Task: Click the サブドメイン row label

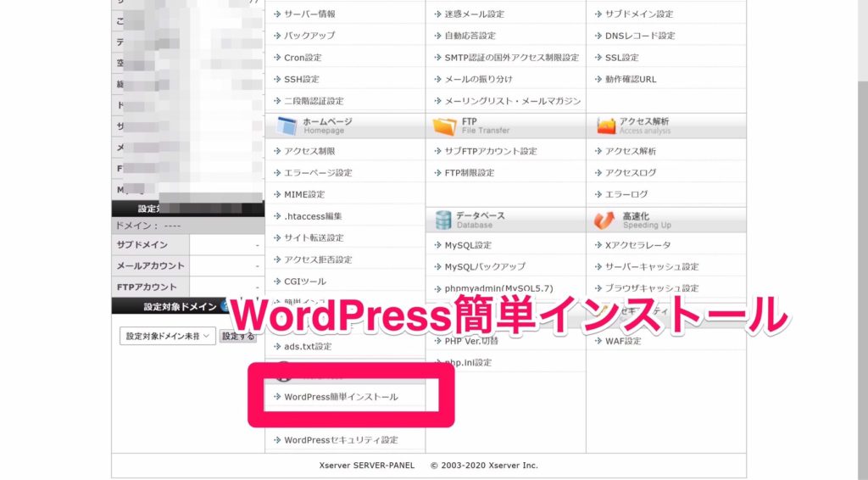Action: (142, 245)
